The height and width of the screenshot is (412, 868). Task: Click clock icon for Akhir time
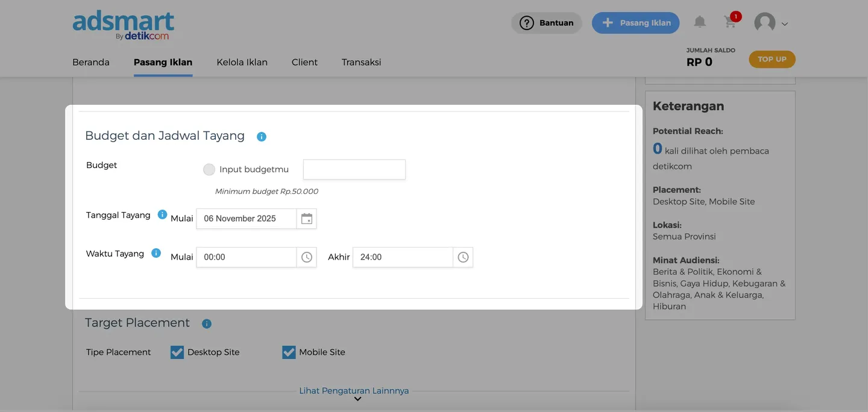point(463,257)
